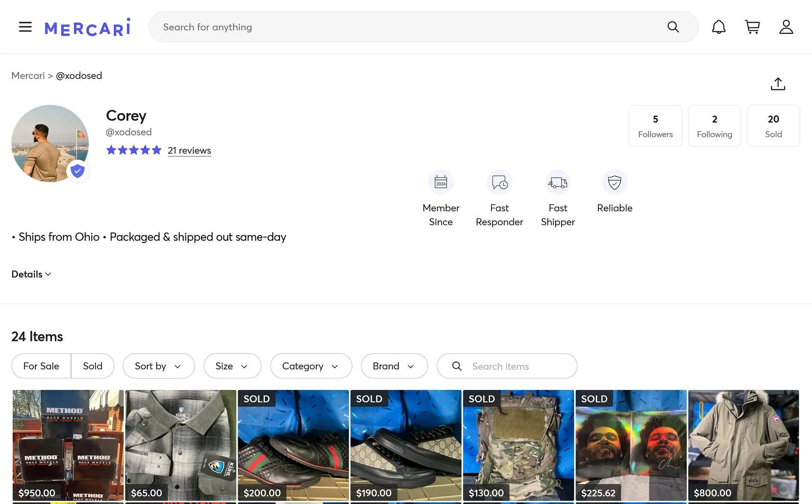
Task: Open the Brand dropdown
Action: pos(394,366)
